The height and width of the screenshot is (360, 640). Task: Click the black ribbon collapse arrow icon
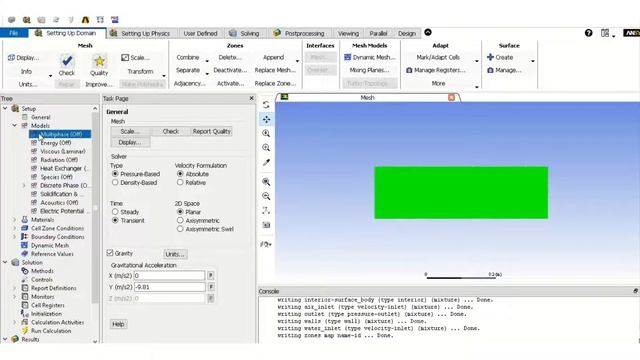(428, 32)
